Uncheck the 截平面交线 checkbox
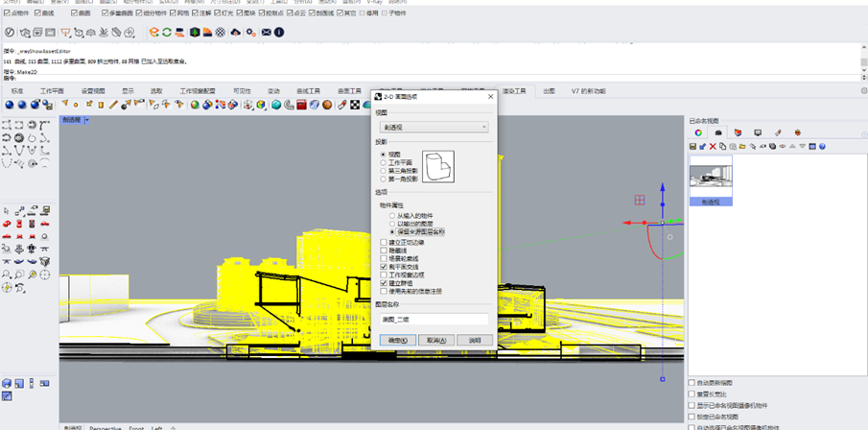 coord(384,267)
